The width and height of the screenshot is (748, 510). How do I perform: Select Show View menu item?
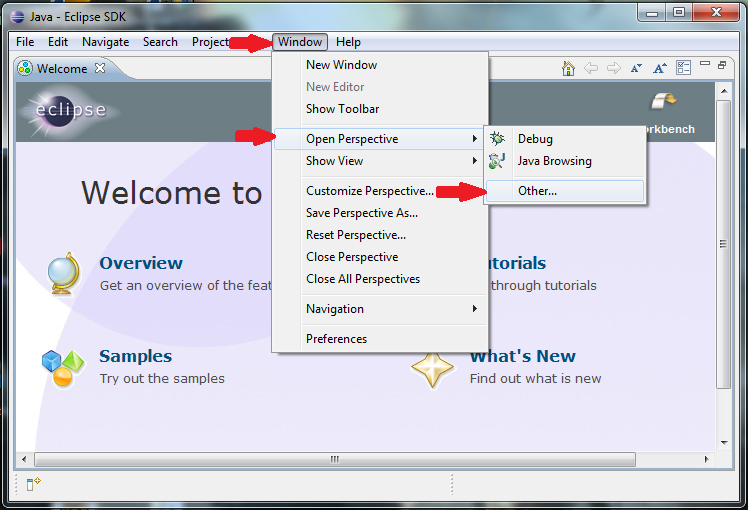coord(381,161)
